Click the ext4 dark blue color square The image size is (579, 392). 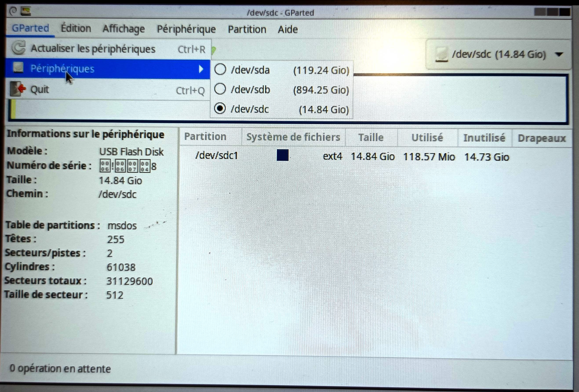(x=282, y=155)
